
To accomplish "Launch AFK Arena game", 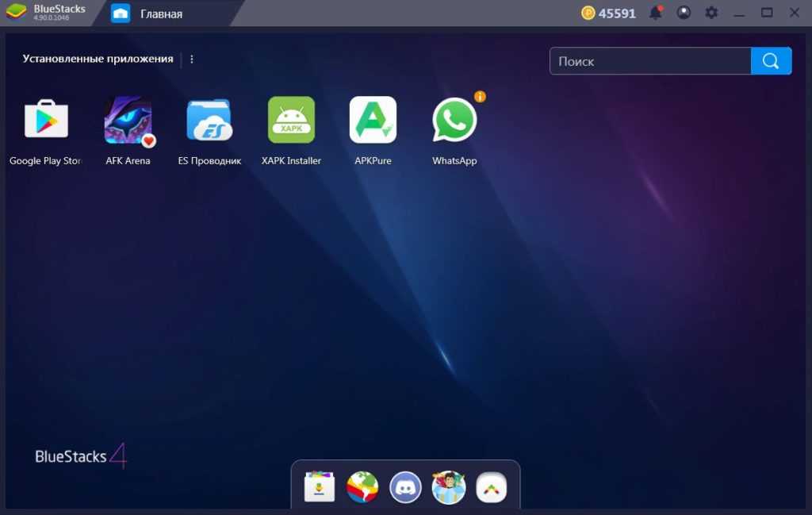I will coord(128,121).
